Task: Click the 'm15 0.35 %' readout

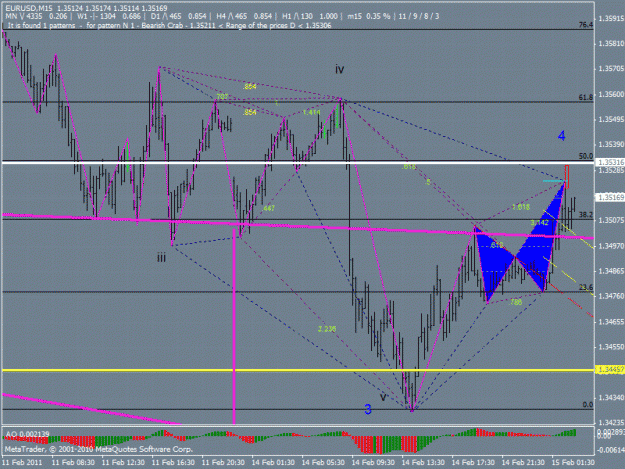Action: pyautogui.click(x=369, y=16)
